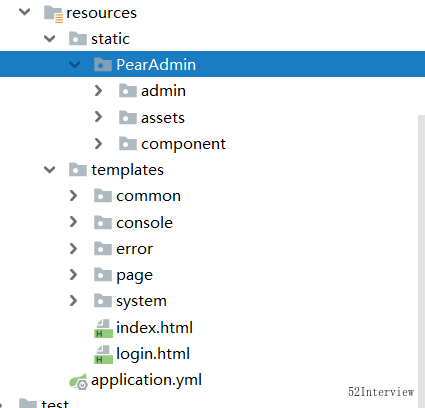This screenshot has width=425, height=408.
Task: Click the Spring icon beside application.yml
Action: pos(79,381)
